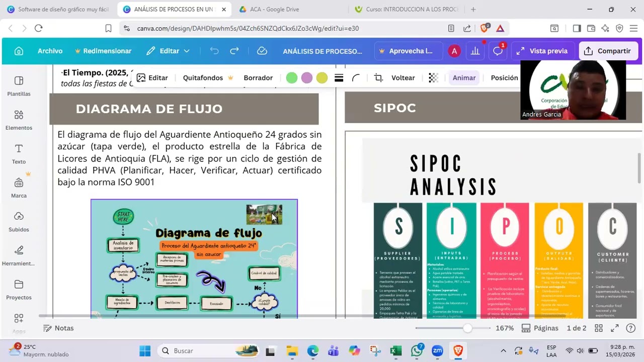This screenshot has height=362, width=644.
Task: Select the Quitafondos tool
Action: (208, 78)
